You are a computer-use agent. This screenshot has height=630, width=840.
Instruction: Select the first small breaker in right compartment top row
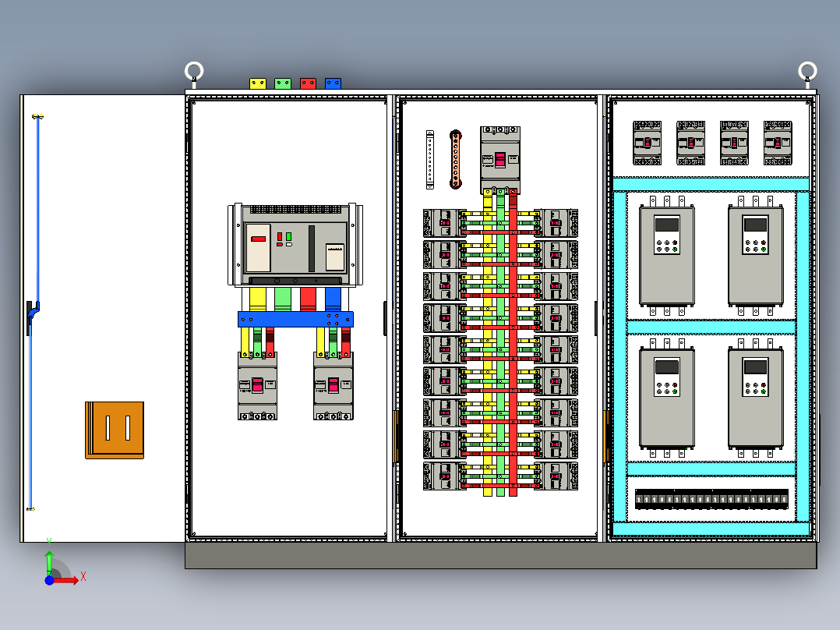(x=647, y=143)
